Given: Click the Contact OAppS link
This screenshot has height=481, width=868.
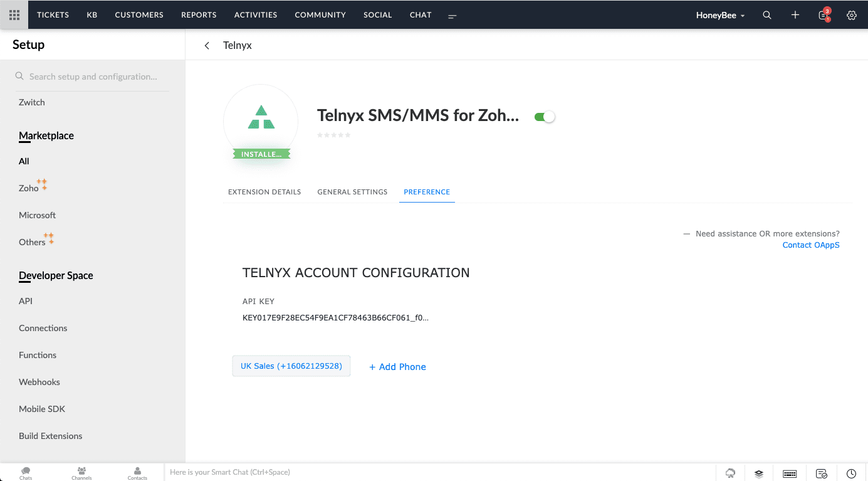Looking at the screenshot, I should coord(811,245).
